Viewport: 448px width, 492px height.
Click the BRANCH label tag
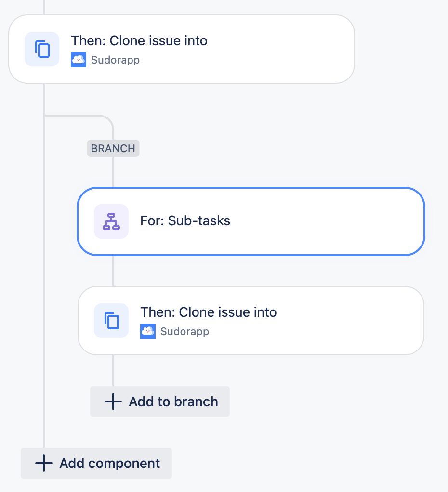tap(113, 148)
